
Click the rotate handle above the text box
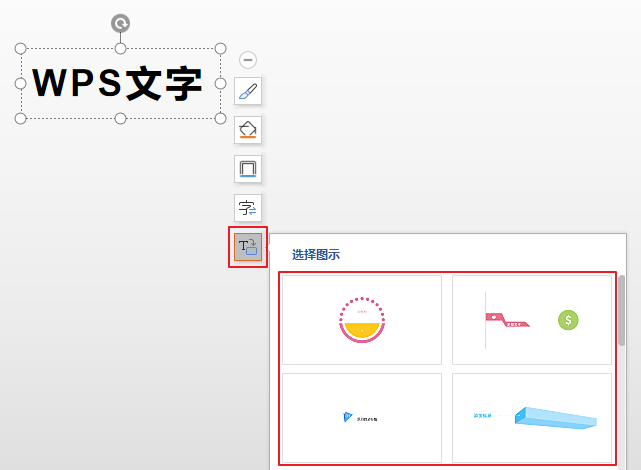coord(121,23)
